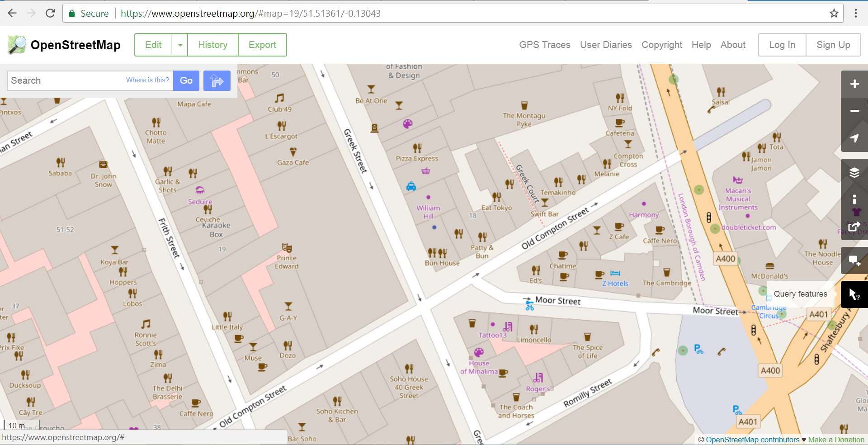Click the Edit button

[153, 45]
